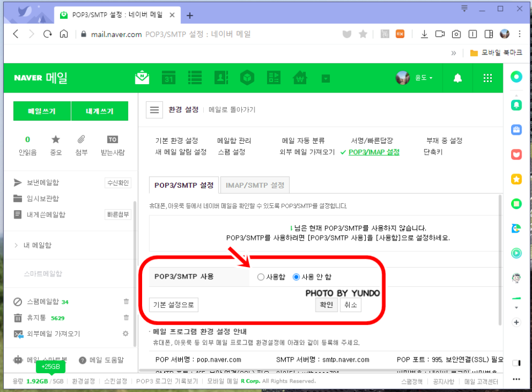The width and height of the screenshot is (532, 392).
Task: Open the Naver Mail inbox icon
Action: 142,78
